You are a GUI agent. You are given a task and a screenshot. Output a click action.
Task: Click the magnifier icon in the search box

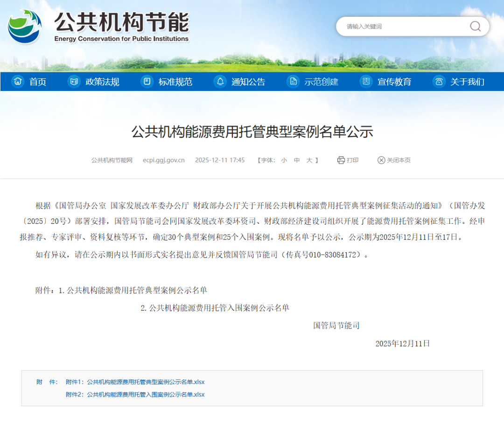(x=475, y=27)
